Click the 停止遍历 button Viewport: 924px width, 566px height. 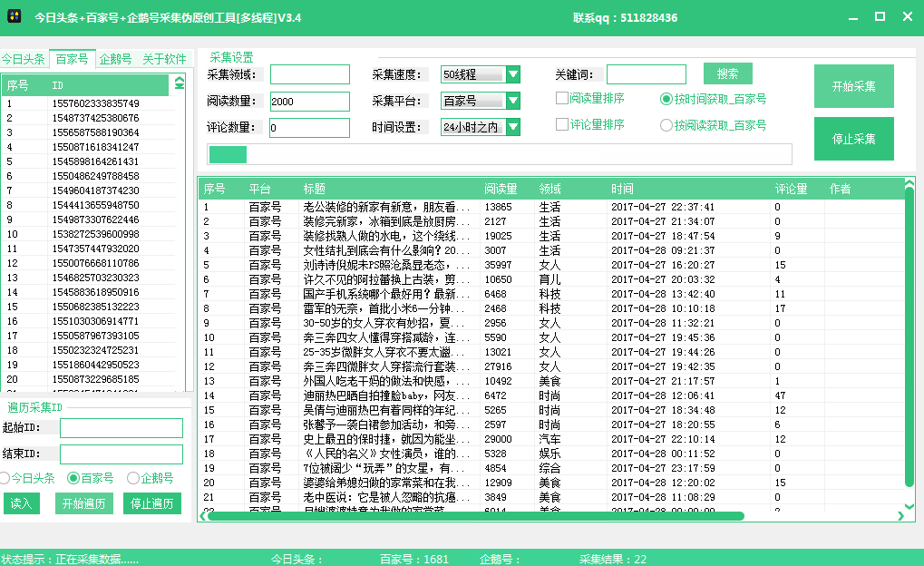(x=152, y=503)
